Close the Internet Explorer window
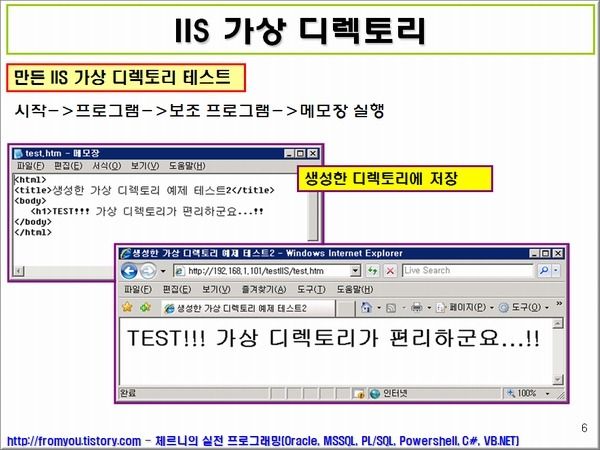Viewport: 600px width, 450px height. pyautogui.click(x=558, y=253)
